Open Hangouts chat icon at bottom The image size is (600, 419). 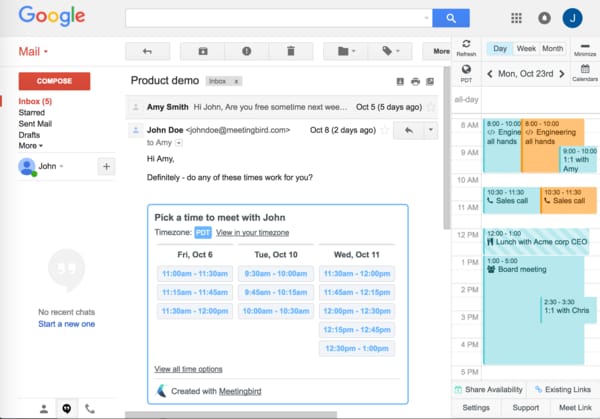[67, 409]
